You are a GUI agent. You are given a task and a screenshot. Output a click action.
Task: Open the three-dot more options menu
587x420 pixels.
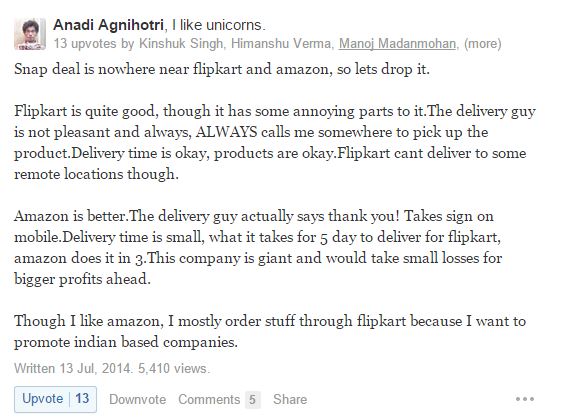coord(525,399)
